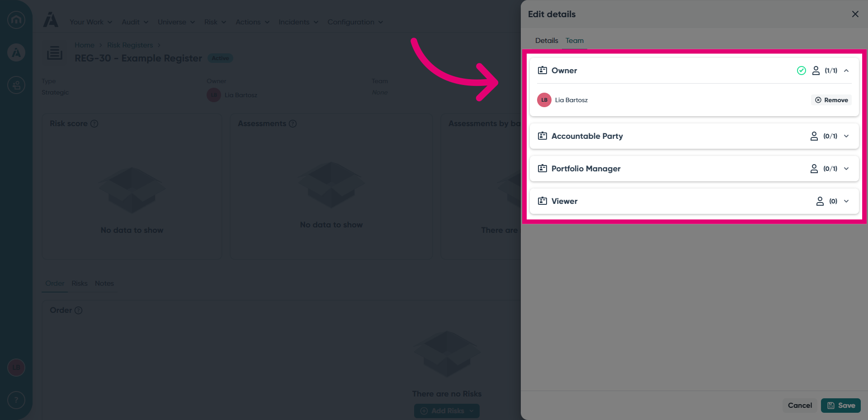Click the home icon in left sidebar
Screen dimensions: 868x420
[x=16, y=20]
